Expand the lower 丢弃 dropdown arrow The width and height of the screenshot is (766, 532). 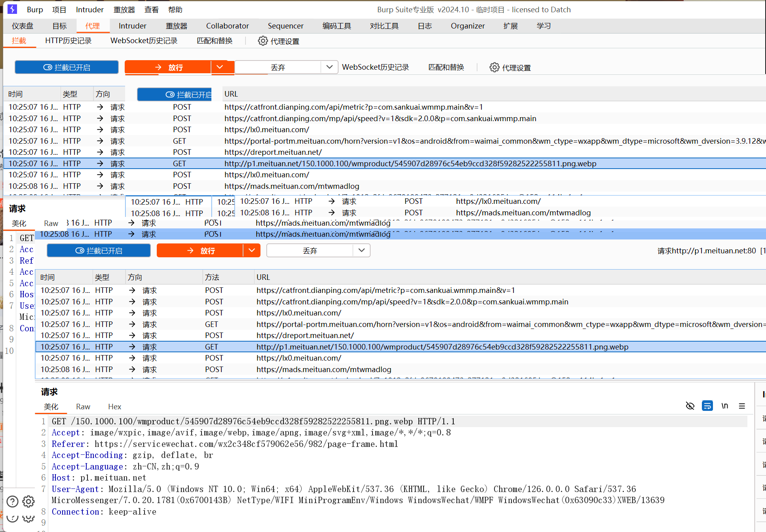361,251
